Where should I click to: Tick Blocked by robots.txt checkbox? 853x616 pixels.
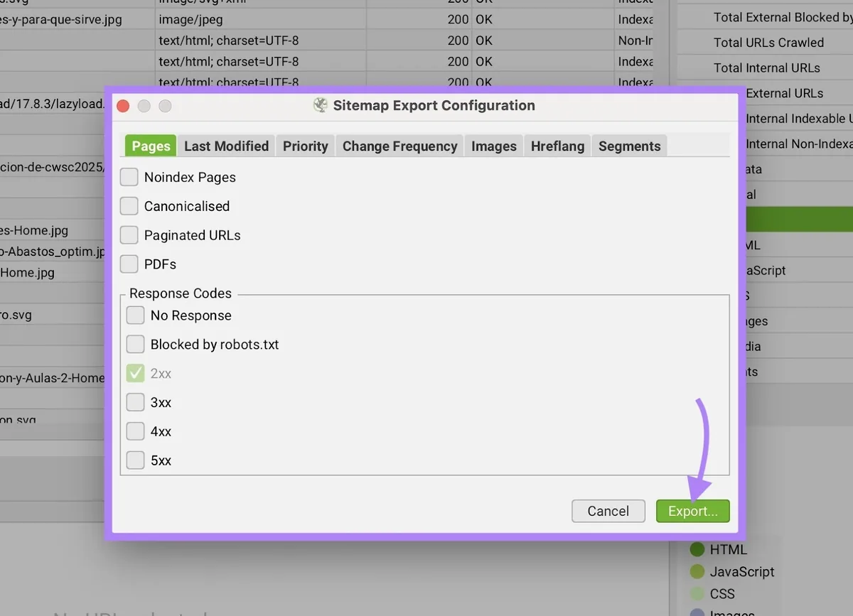135,345
